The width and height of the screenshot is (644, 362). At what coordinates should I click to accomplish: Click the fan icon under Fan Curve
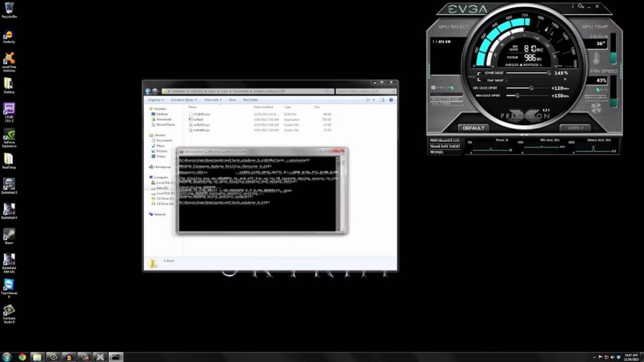(596, 108)
